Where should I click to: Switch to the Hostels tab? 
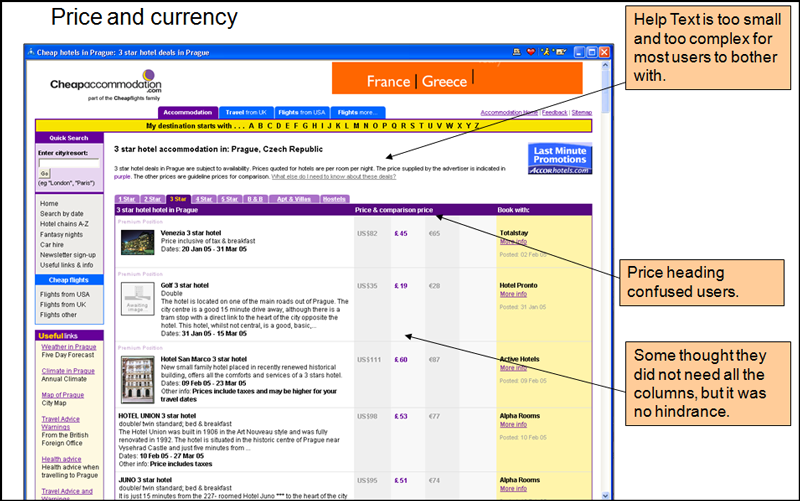click(334, 199)
